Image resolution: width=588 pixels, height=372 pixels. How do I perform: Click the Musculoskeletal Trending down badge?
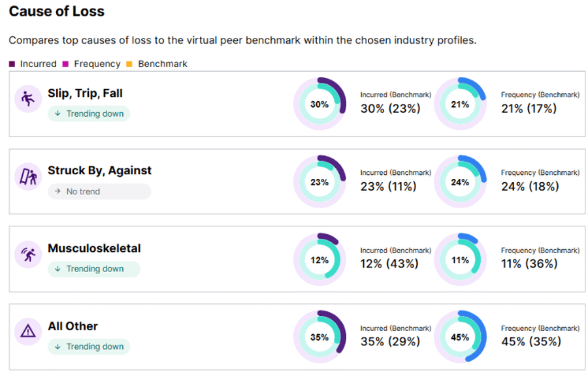[93, 269]
